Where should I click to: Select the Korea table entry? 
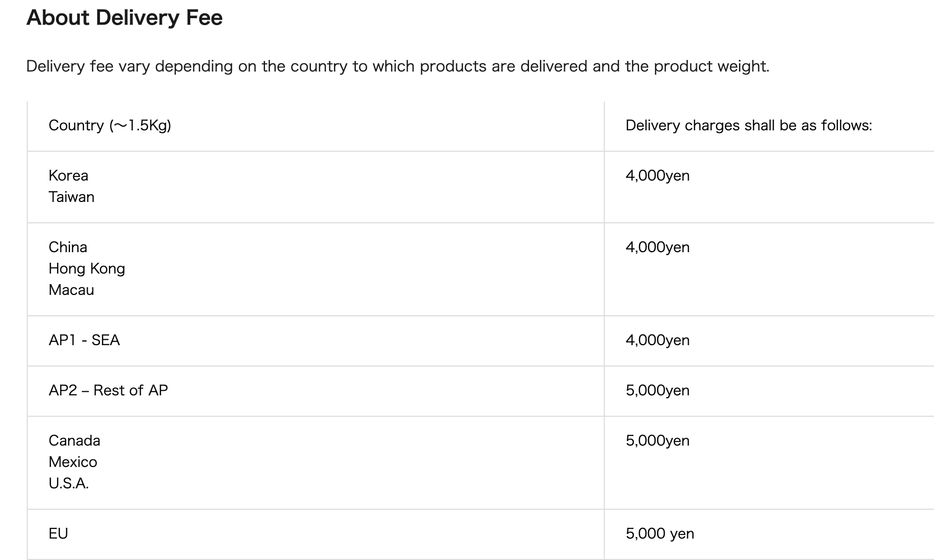tap(68, 175)
